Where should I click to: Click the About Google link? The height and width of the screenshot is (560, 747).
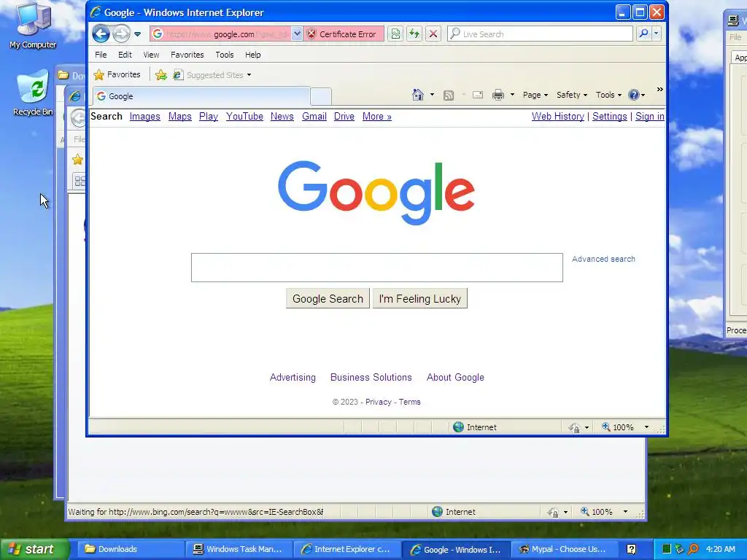(455, 377)
